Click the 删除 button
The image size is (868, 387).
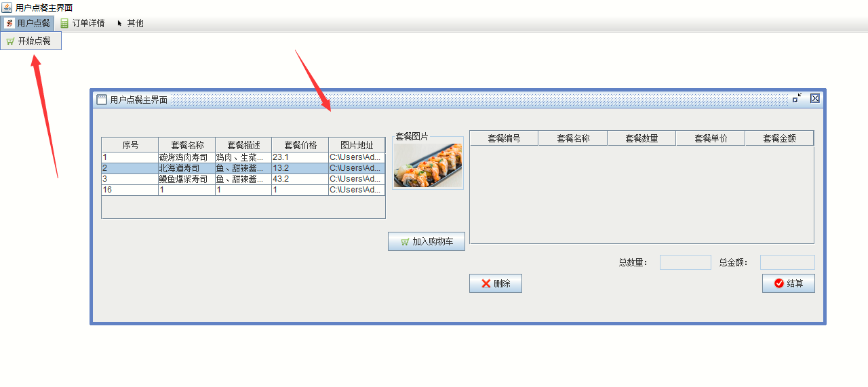tap(496, 283)
